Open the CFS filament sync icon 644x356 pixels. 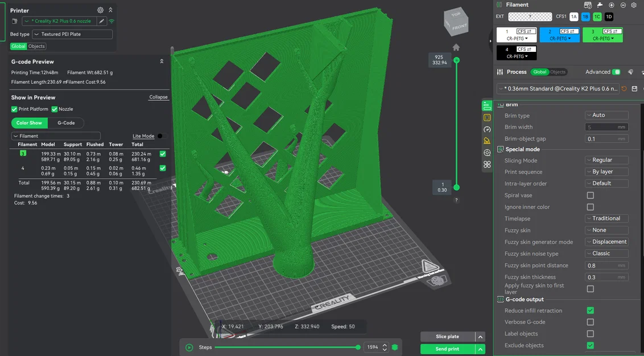pyautogui.click(x=588, y=5)
